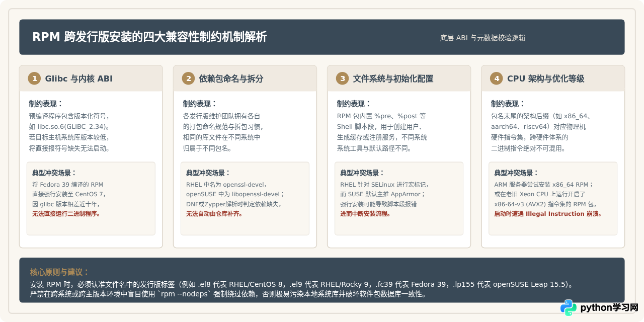Select the line 'DNF或Zypper解析时判定依赖缺失，'
The image size is (644, 322).
click(x=234, y=204)
